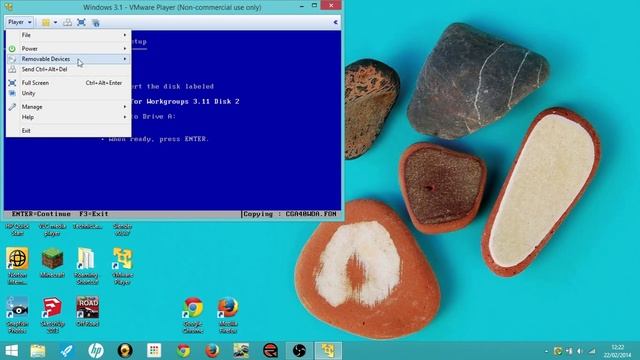Switch to VMware Player taskbar button

point(328,351)
